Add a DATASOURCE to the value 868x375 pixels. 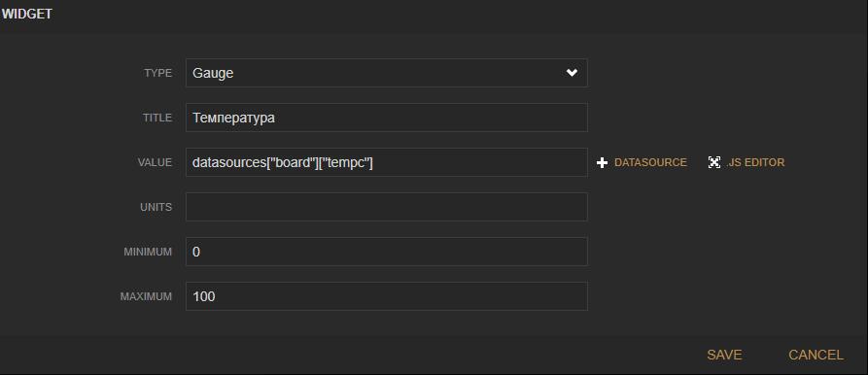click(x=650, y=162)
